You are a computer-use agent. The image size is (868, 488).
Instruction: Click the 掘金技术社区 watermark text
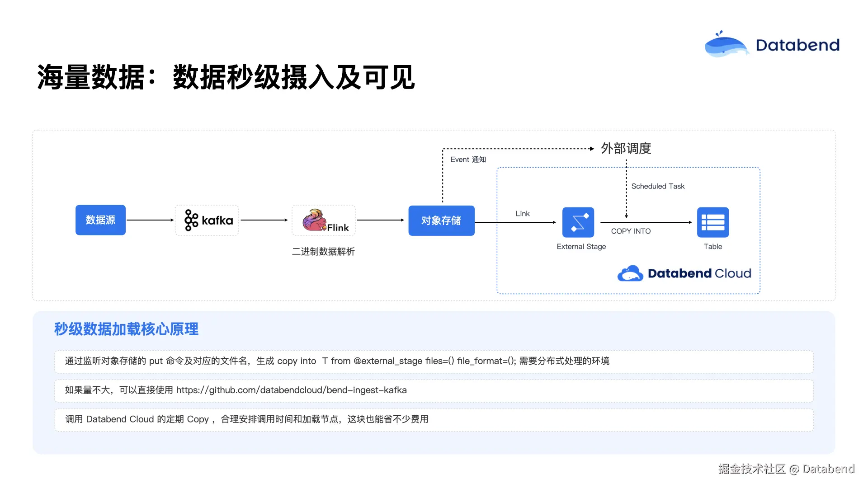click(x=752, y=469)
